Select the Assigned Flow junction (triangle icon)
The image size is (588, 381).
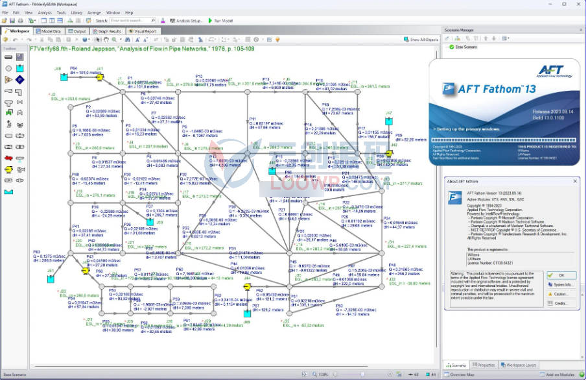click(x=8, y=80)
